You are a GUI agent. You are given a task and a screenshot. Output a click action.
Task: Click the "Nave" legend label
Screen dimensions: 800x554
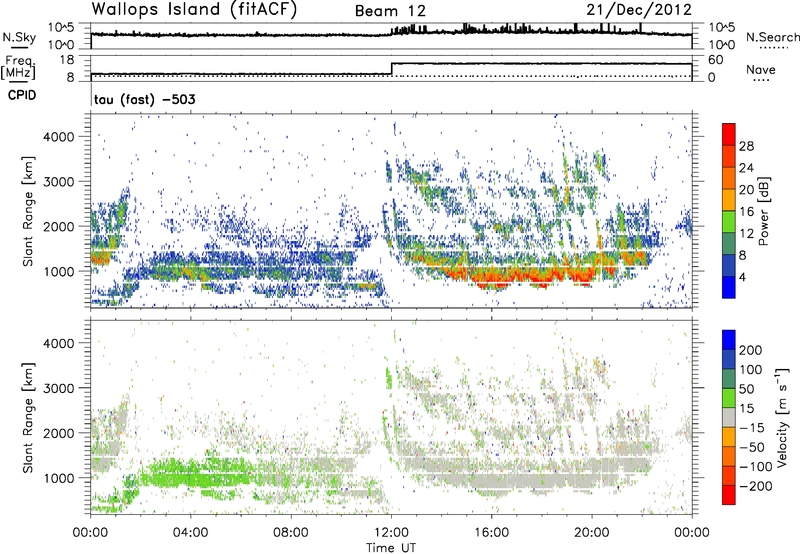coord(761,69)
